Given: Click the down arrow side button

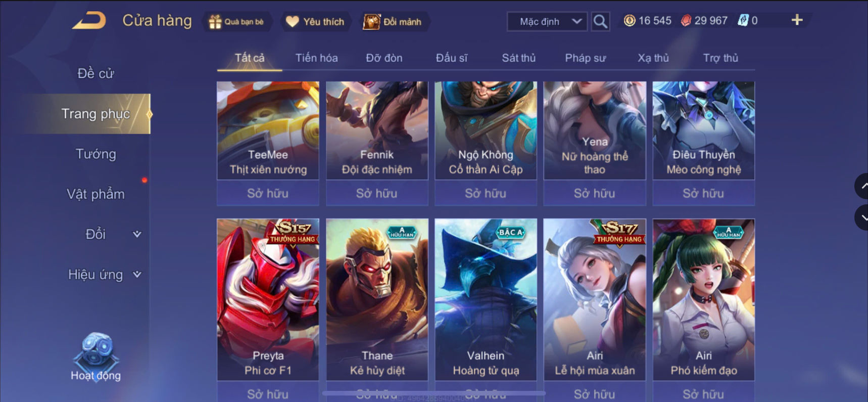Looking at the screenshot, I should 861,217.
